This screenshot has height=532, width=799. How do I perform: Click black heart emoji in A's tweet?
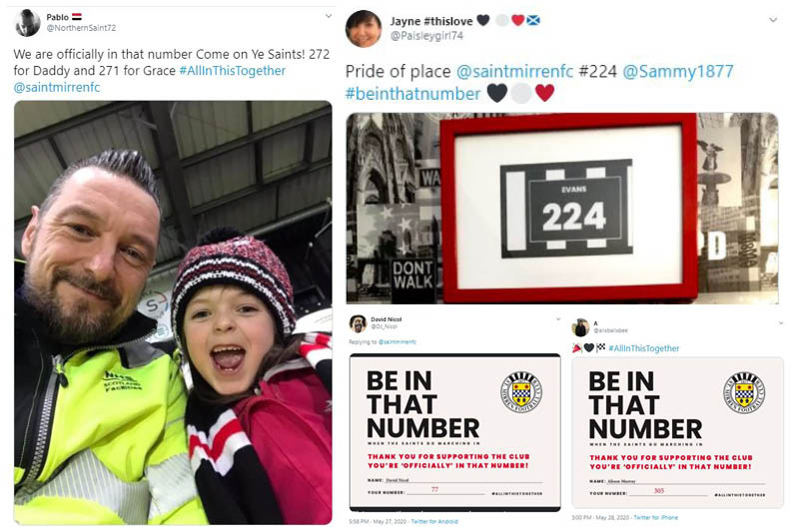point(589,347)
